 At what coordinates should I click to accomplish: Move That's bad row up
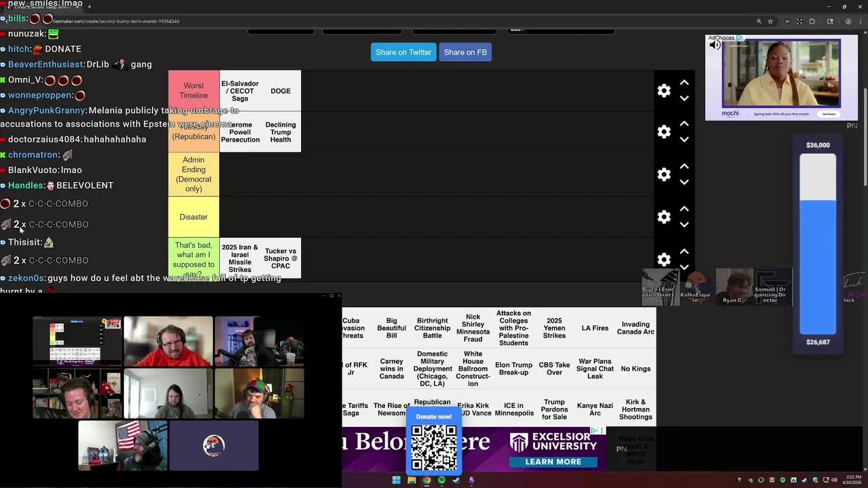click(x=684, y=251)
